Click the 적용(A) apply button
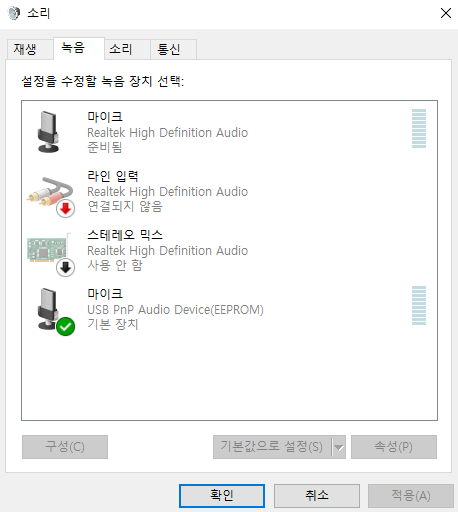Screen dimensions: 458x512 (x=411, y=496)
